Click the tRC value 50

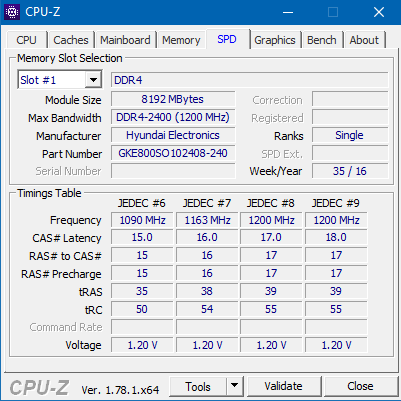click(142, 309)
